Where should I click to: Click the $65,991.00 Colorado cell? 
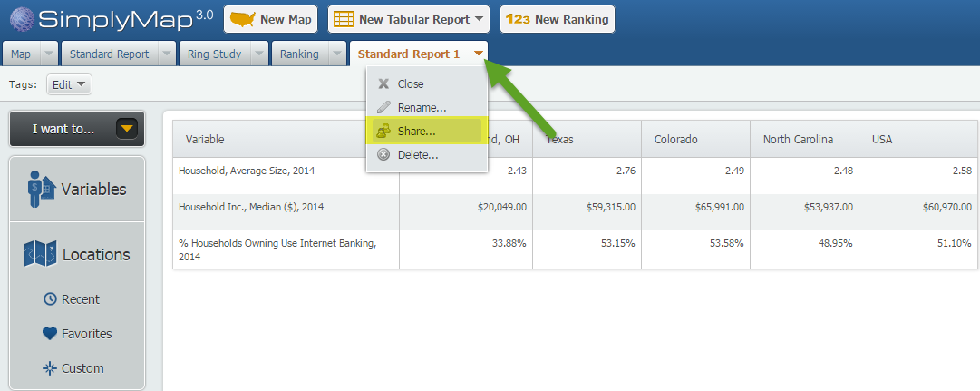pos(695,212)
